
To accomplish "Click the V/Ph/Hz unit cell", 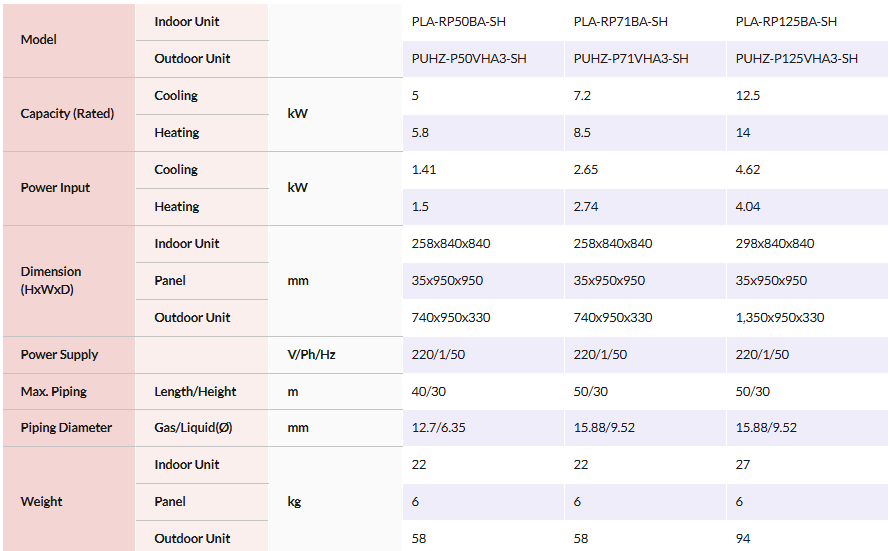I will coord(311,355).
